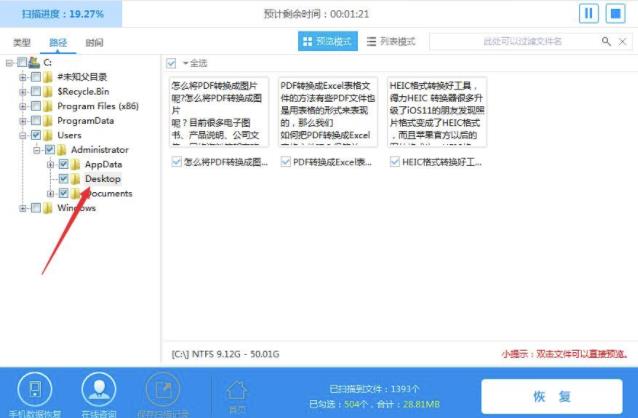Click the 恢复 recover button
The width and height of the screenshot is (638, 418).
552,396
